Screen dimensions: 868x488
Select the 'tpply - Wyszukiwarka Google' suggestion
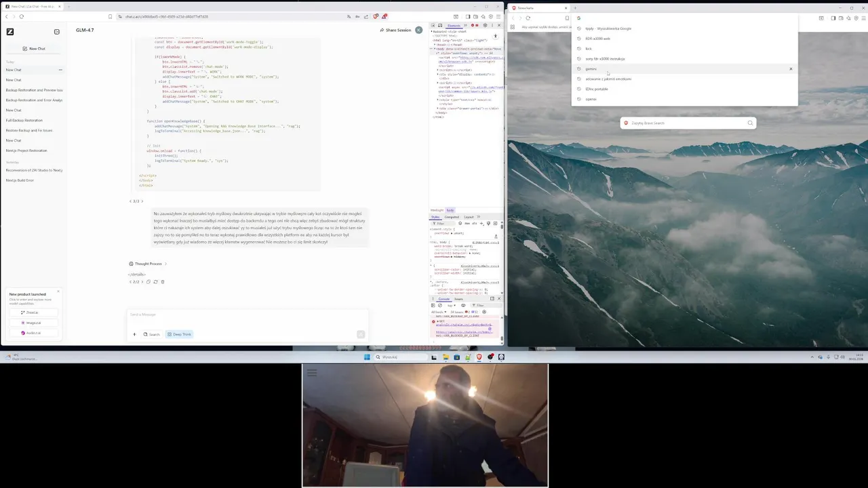tap(684, 28)
